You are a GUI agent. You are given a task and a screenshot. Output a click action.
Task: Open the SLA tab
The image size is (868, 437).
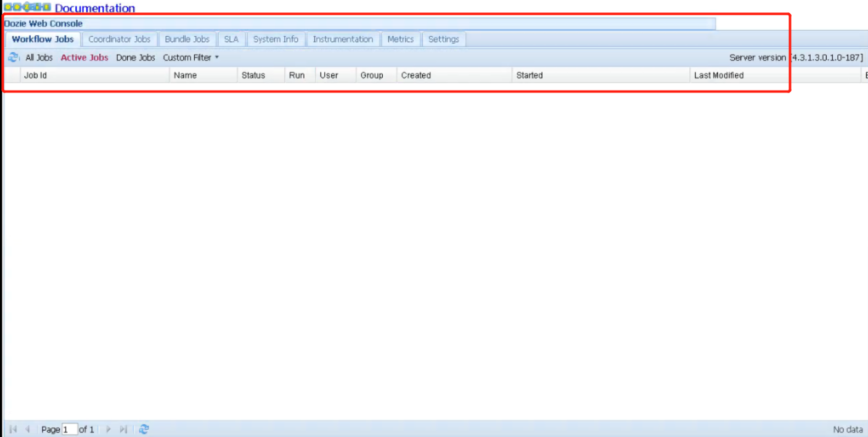click(x=231, y=39)
